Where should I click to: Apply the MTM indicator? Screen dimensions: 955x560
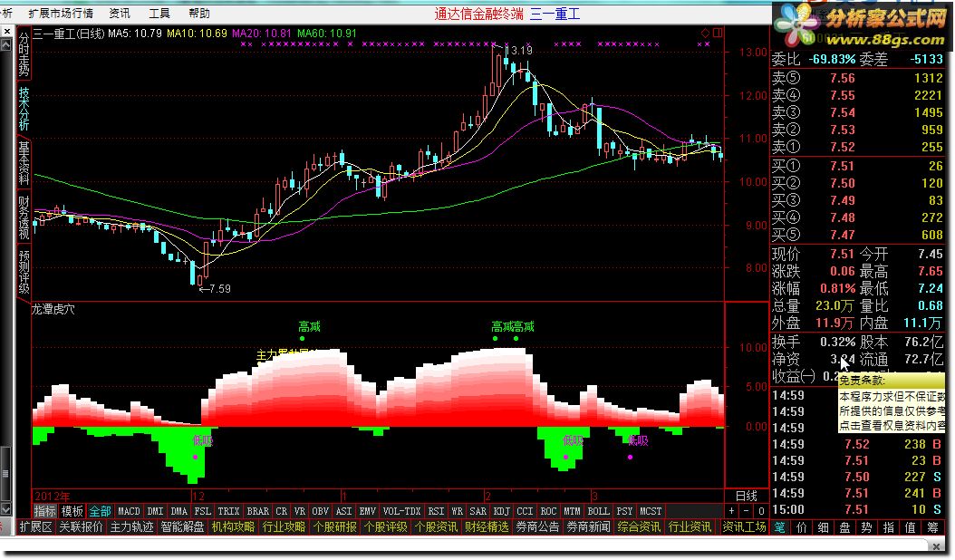(572, 511)
